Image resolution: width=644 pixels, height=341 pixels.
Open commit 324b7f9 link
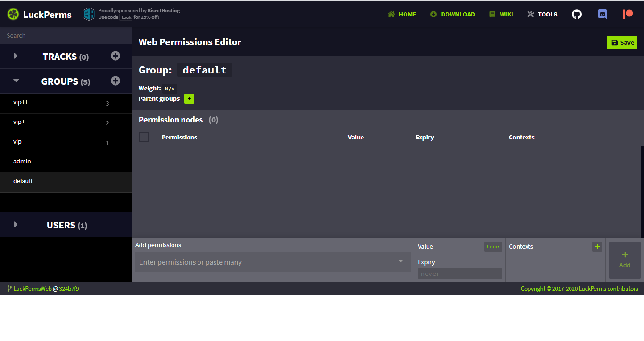pyautogui.click(x=69, y=289)
